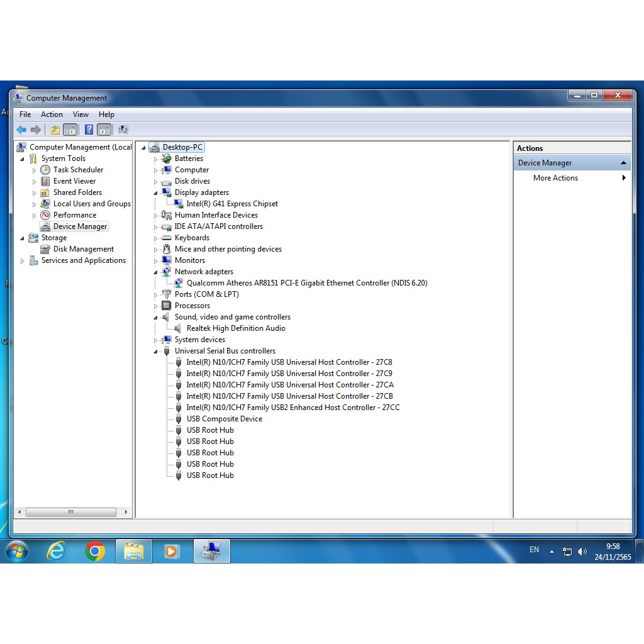This screenshot has height=644, width=644.
Task: Select Realtek High Definition Audio device
Action: [x=236, y=328]
